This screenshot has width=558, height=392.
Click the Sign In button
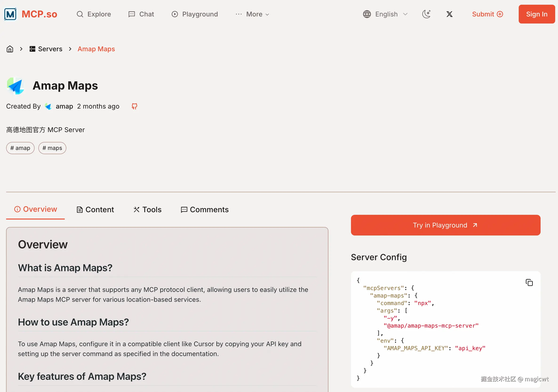pos(537,14)
